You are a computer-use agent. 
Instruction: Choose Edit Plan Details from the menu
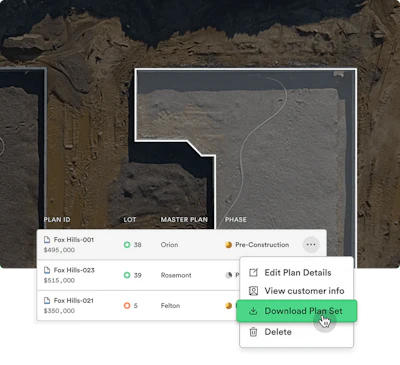296,272
